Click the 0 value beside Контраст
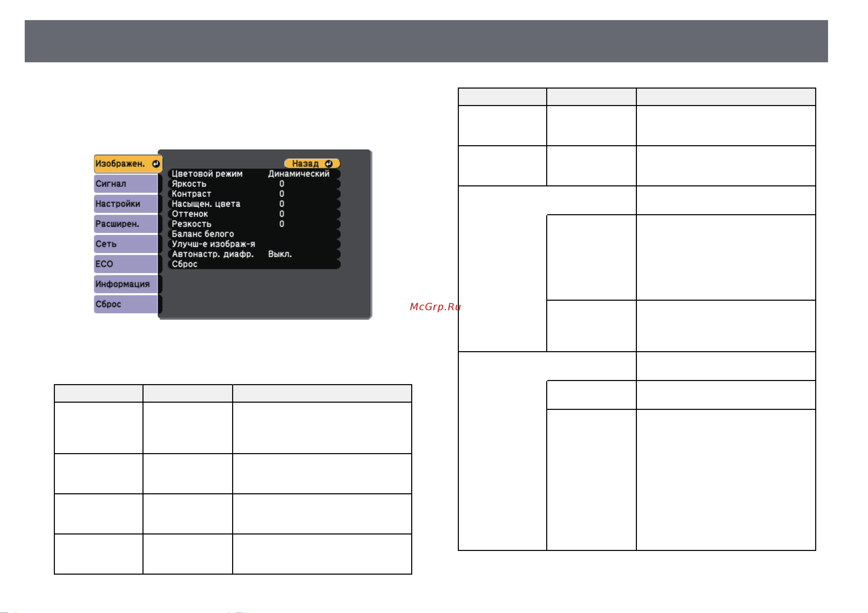The height and width of the screenshot is (613, 868). 282,194
